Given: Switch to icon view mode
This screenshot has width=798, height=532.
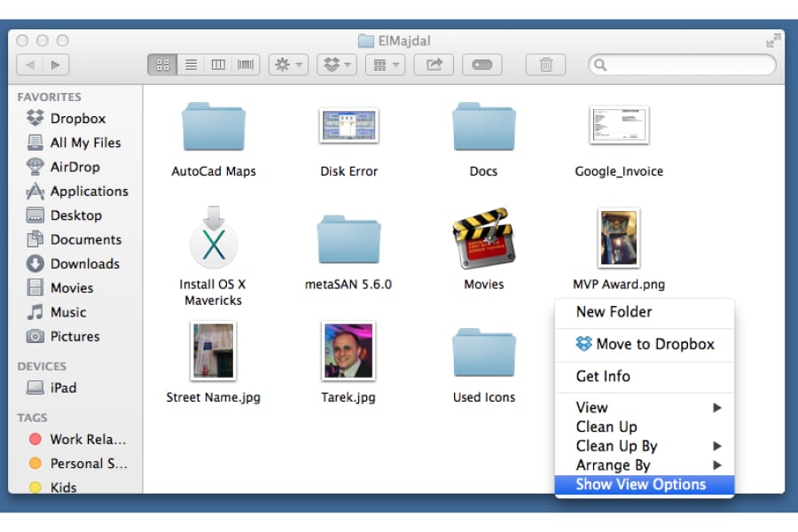Looking at the screenshot, I should point(162,65).
